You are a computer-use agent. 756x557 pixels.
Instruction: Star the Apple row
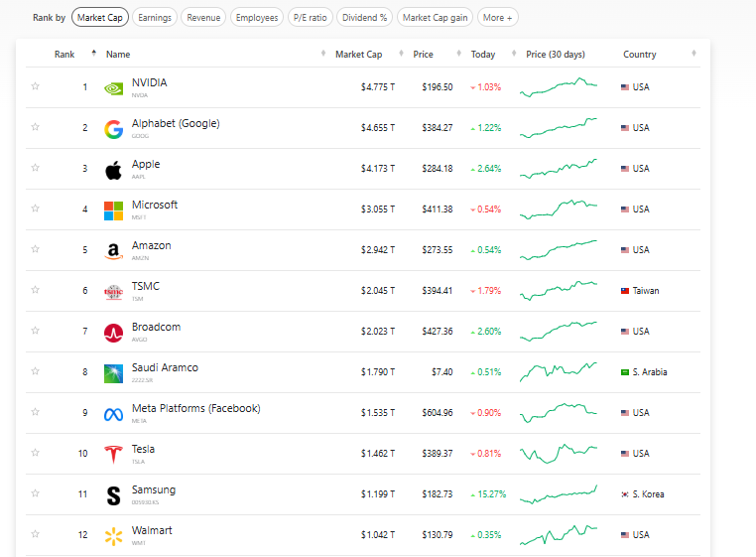coord(35,168)
